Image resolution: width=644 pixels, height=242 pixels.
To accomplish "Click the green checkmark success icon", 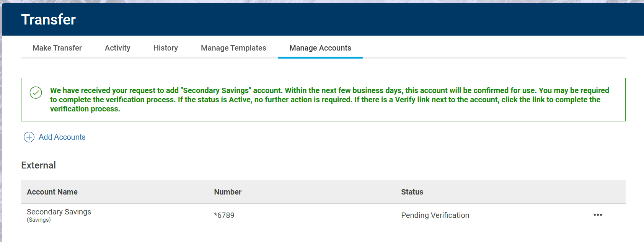I will tap(36, 92).
